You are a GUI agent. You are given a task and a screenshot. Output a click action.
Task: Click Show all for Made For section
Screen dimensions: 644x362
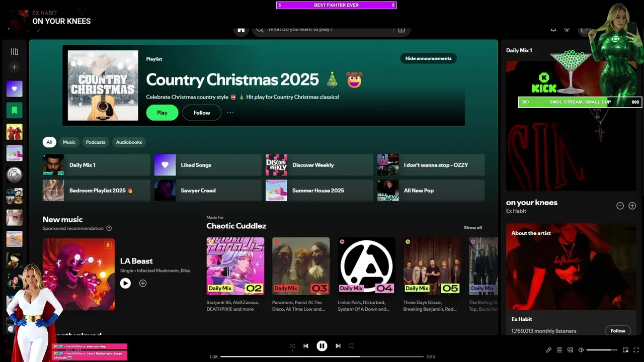click(x=472, y=228)
